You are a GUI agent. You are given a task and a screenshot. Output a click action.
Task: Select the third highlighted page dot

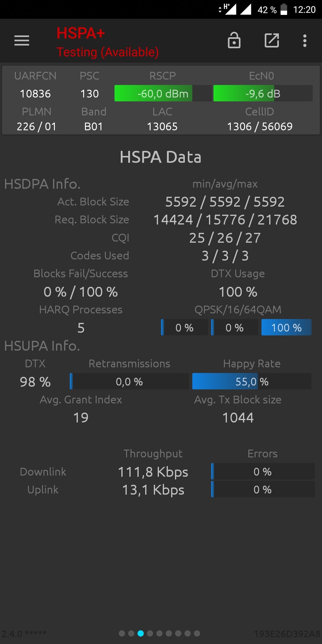pos(141,633)
